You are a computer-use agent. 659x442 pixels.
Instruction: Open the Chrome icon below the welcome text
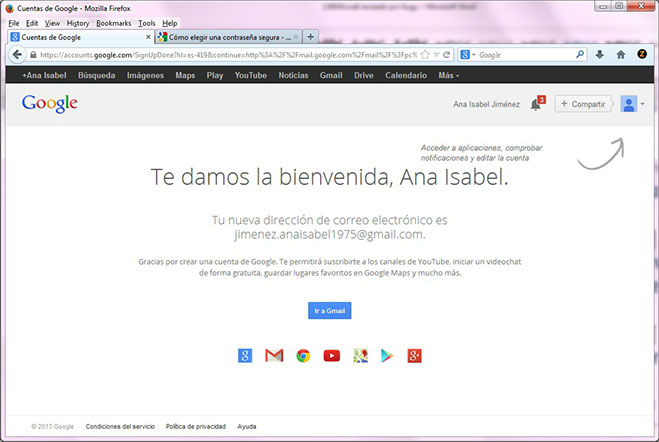[x=303, y=355]
